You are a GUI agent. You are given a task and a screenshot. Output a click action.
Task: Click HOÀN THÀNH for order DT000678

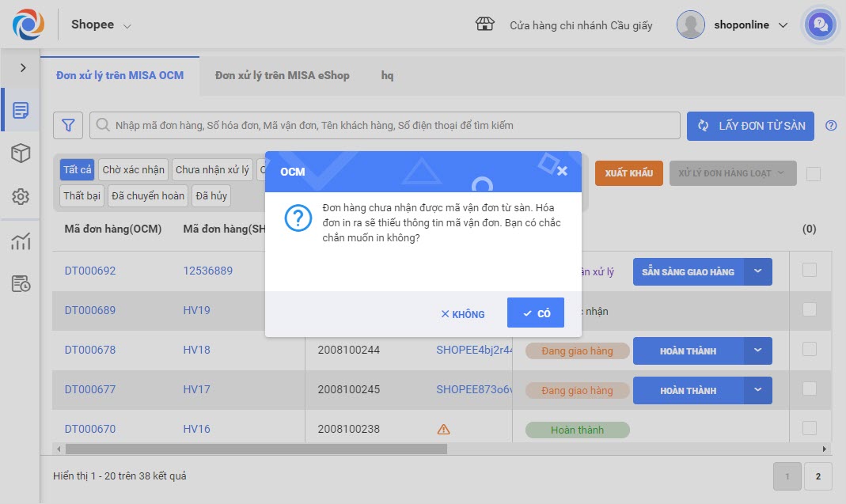click(688, 351)
